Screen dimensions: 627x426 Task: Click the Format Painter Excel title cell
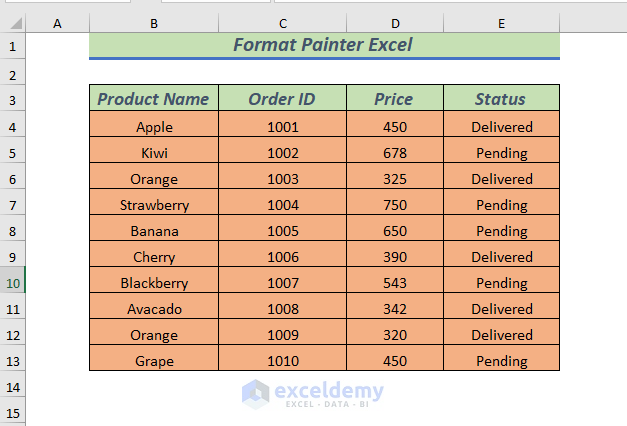(x=324, y=45)
